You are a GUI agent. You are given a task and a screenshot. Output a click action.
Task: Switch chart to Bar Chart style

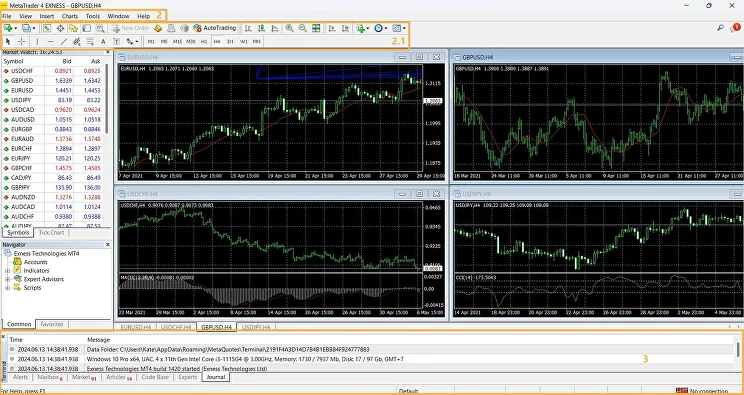coord(248,28)
